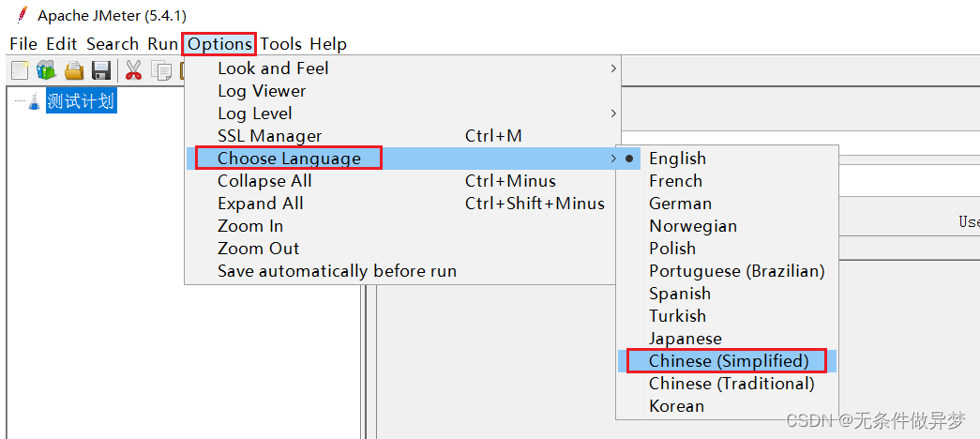Click the test plan flask icon in tree
This screenshot has width=980, height=439.
(x=34, y=102)
